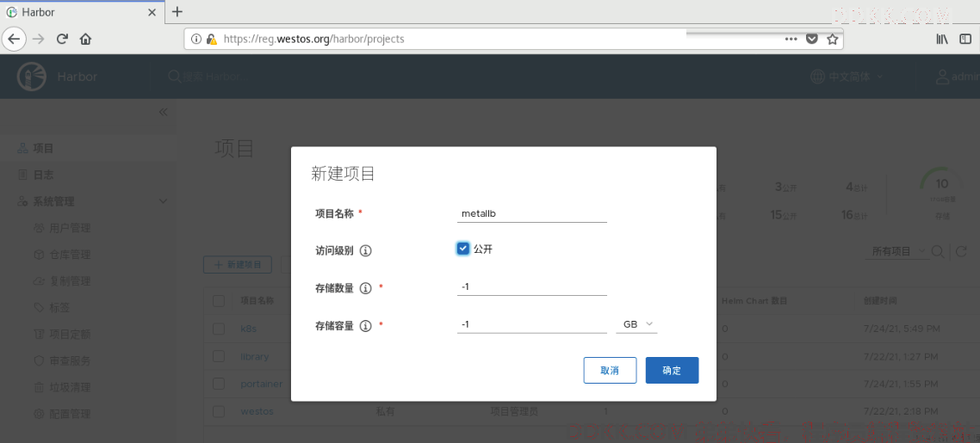Click the refresh project list icon

(x=961, y=251)
